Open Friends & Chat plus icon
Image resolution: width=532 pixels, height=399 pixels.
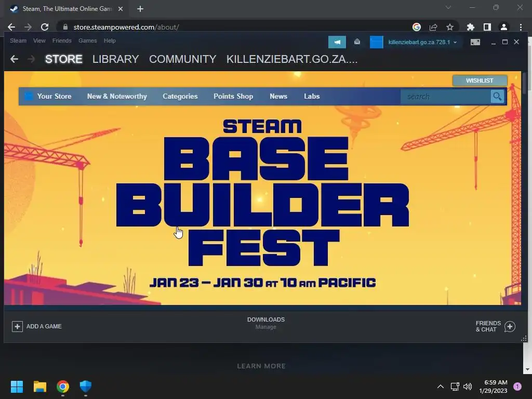click(x=510, y=326)
